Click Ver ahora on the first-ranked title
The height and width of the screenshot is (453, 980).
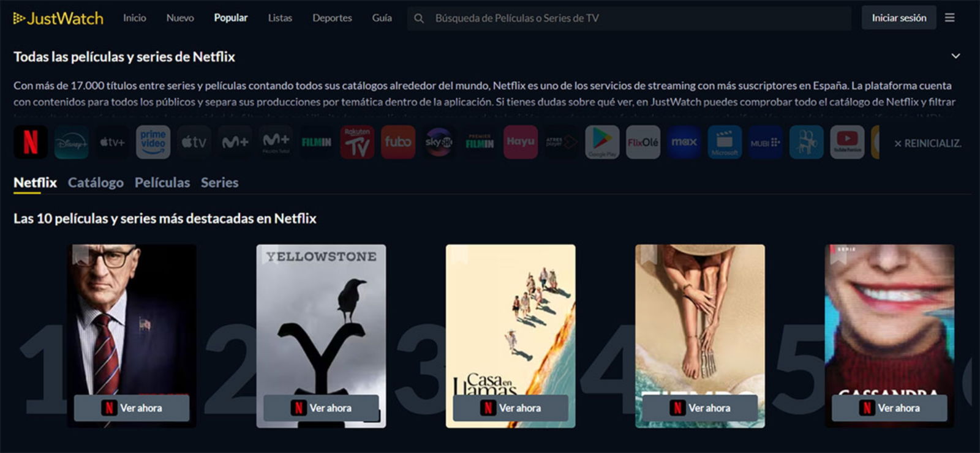point(132,408)
